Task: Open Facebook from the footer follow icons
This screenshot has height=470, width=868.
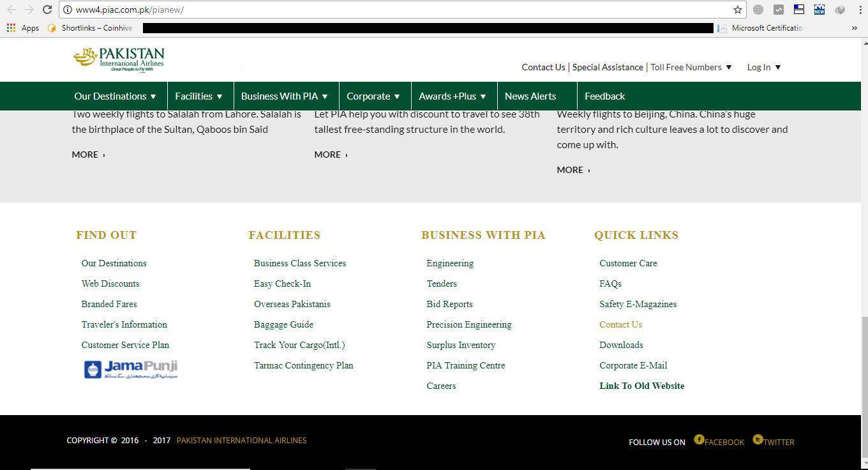Action: [719, 441]
